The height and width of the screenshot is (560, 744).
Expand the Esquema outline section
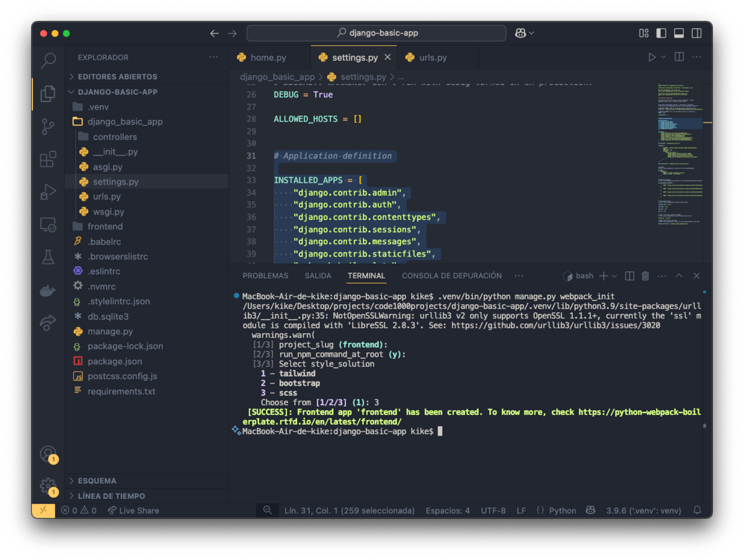tap(146, 481)
